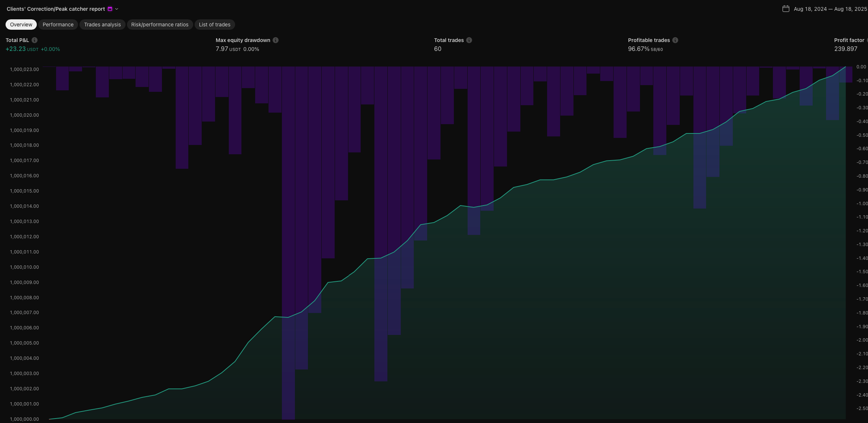Click the 1,000,023.00 equity axis label
This screenshot has height=423, width=868.
pos(24,70)
